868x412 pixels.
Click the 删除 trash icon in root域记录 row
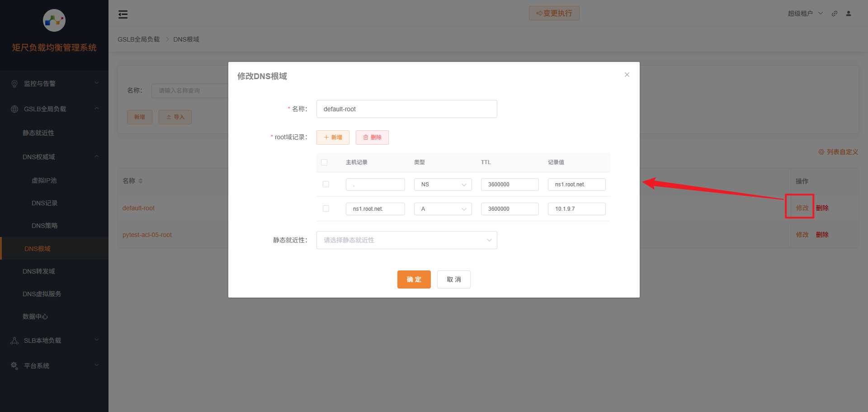[367, 137]
